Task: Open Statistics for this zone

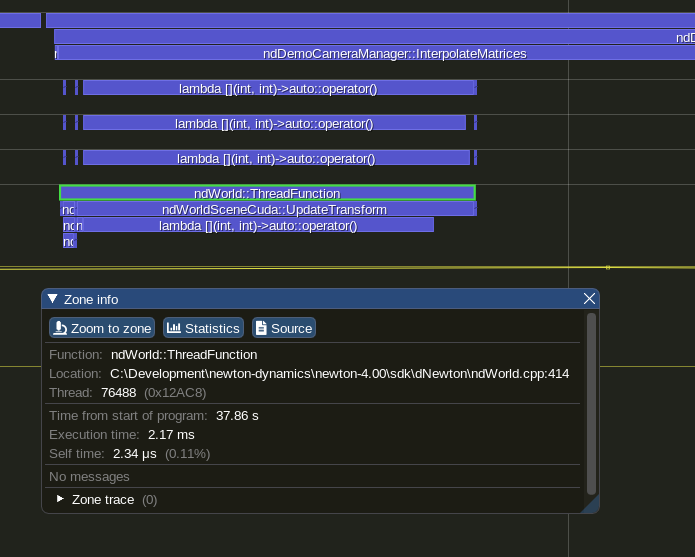Action: pos(203,328)
